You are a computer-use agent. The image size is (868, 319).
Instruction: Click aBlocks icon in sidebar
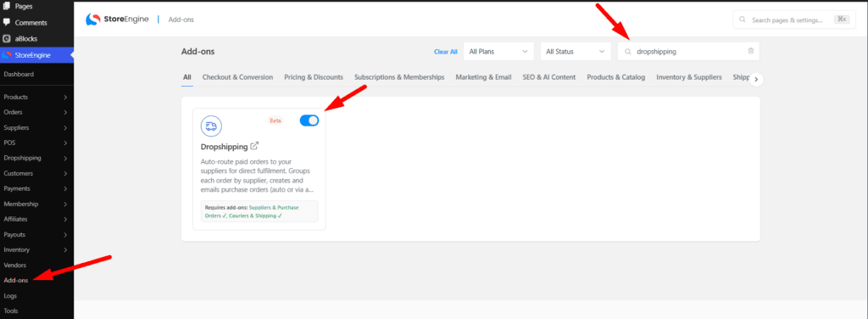(x=7, y=39)
